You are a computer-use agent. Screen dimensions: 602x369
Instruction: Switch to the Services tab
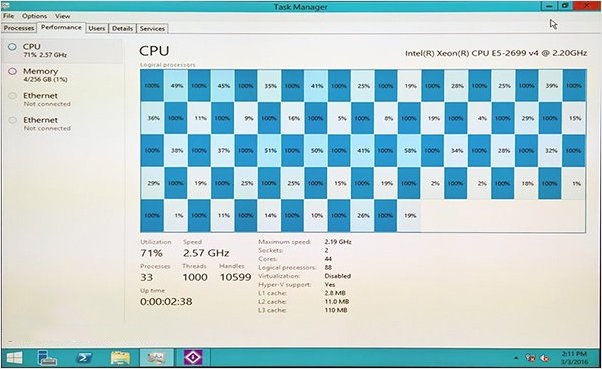click(152, 28)
